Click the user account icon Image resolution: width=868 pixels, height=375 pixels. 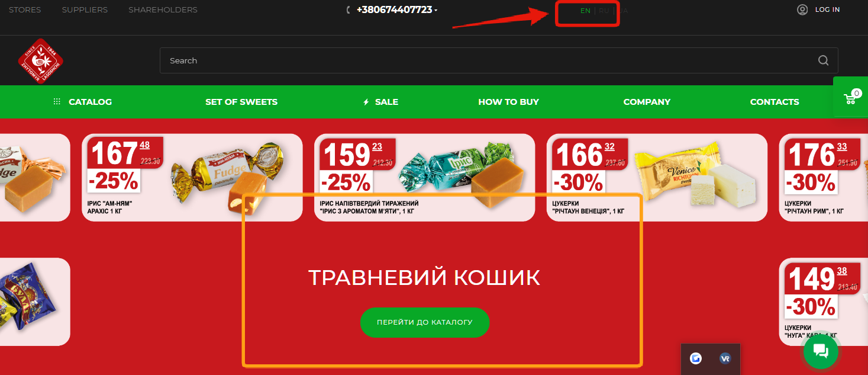[802, 9]
